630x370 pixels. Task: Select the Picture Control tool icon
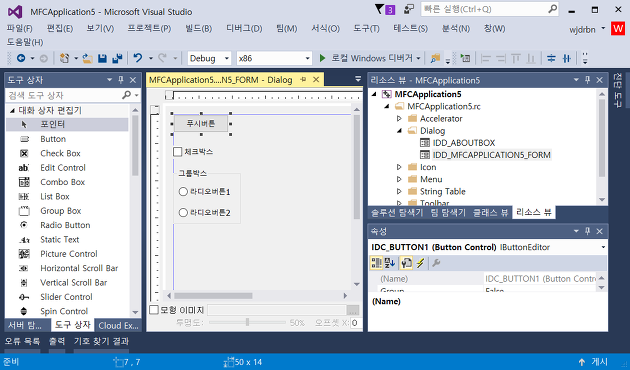click(x=24, y=254)
